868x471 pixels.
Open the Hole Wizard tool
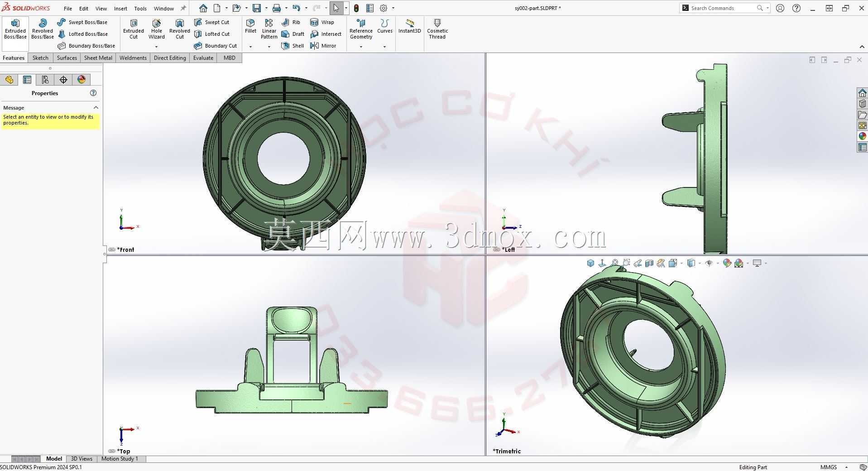click(x=157, y=29)
